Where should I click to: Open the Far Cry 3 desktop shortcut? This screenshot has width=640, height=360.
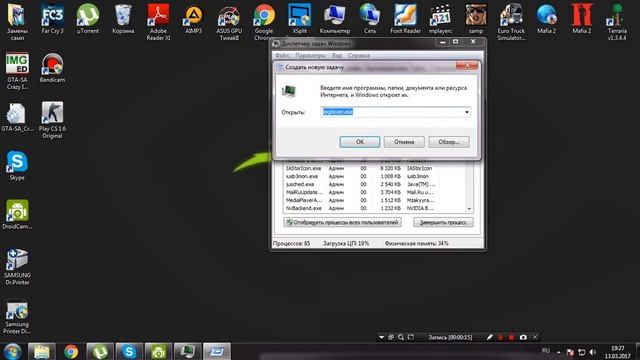click(53, 19)
